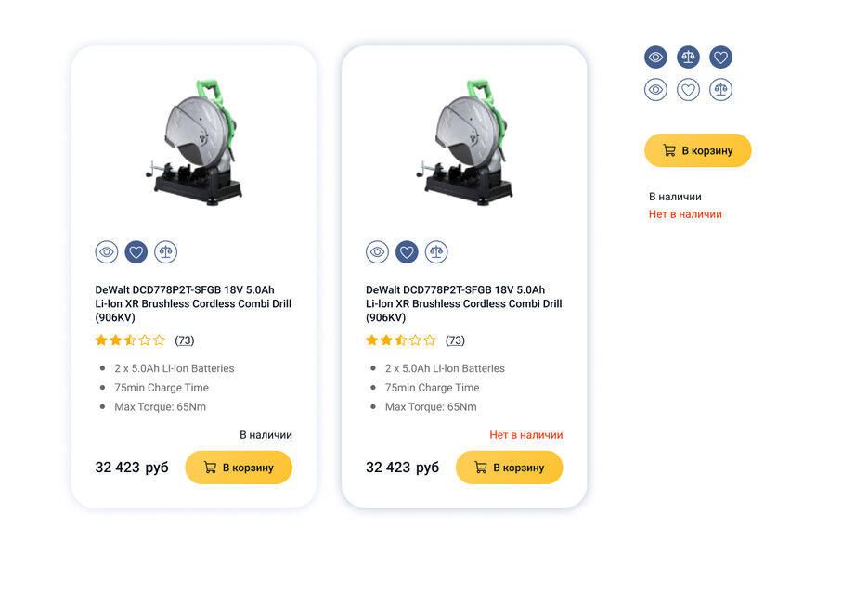Open reviews link (73) on left card

pos(185,340)
